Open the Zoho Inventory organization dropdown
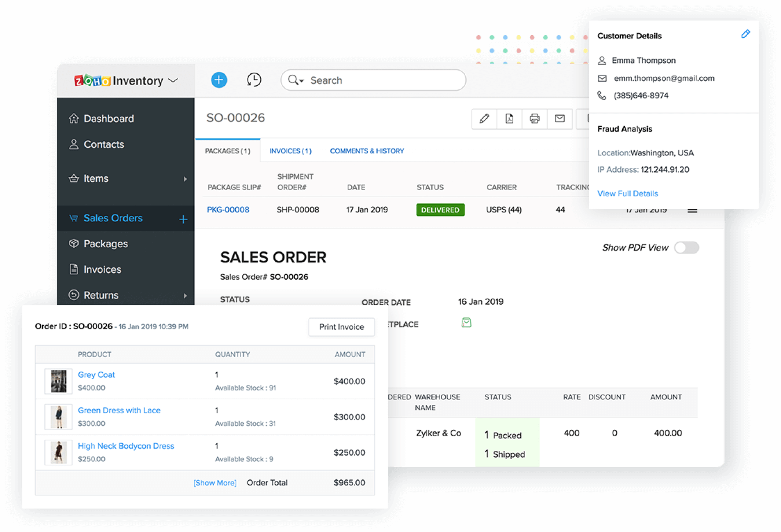781x532 pixels. click(x=173, y=80)
